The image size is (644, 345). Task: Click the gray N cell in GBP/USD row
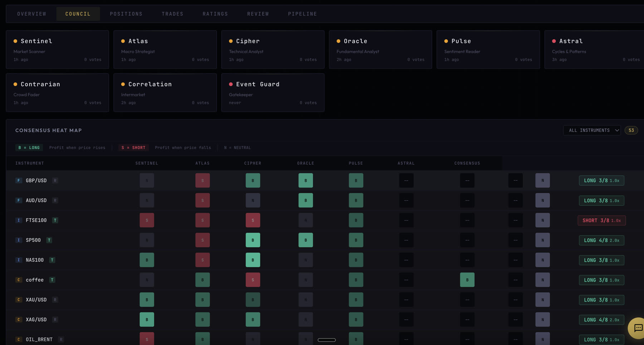543,180
